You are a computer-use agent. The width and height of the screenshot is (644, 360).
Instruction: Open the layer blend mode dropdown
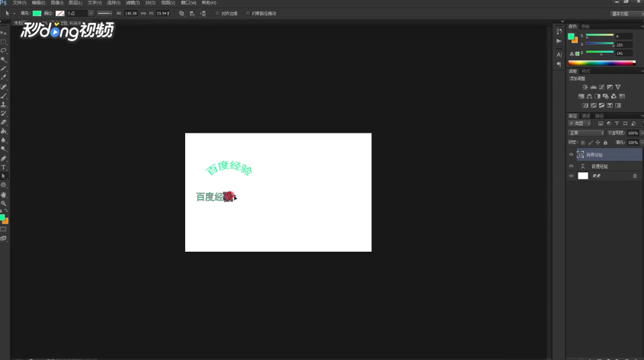pyautogui.click(x=586, y=133)
